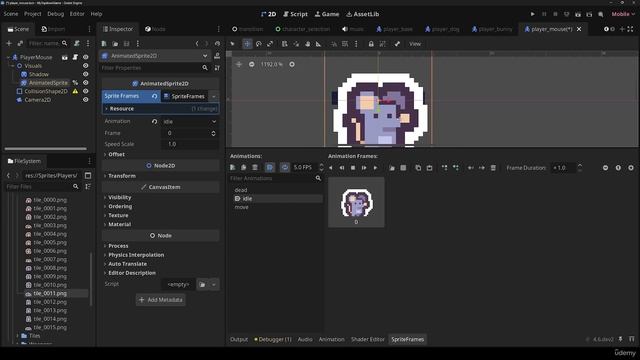Activate the Ruler mode tool
This screenshot has width=640, height=360.
point(318,44)
